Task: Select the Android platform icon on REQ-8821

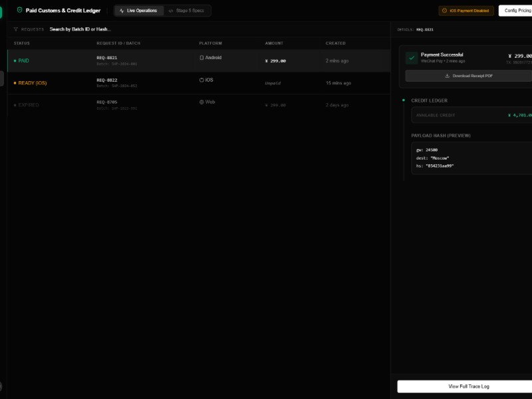Action: [201, 59]
